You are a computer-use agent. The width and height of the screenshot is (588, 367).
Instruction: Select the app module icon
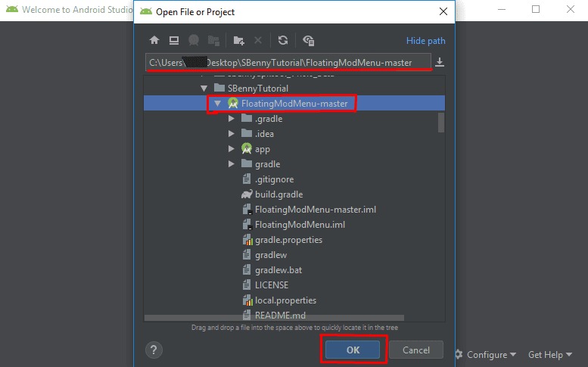point(247,149)
